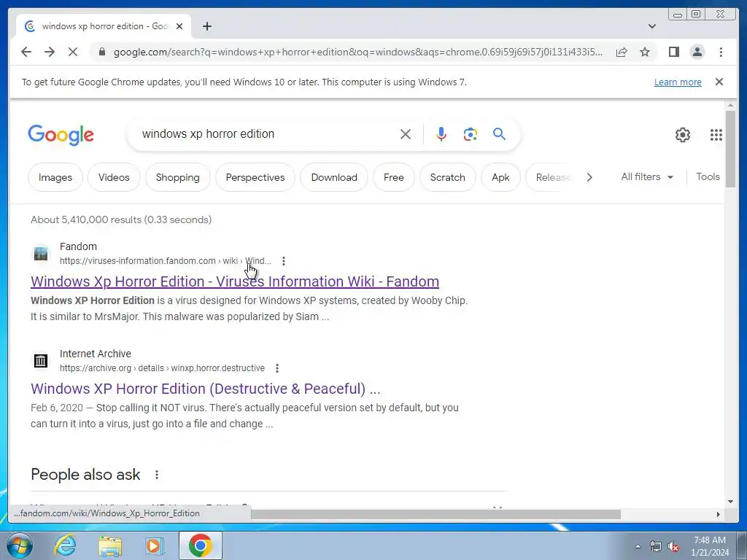Launch Internet Explorer from taskbar
The width and height of the screenshot is (747, 560).
click(65, 545)
